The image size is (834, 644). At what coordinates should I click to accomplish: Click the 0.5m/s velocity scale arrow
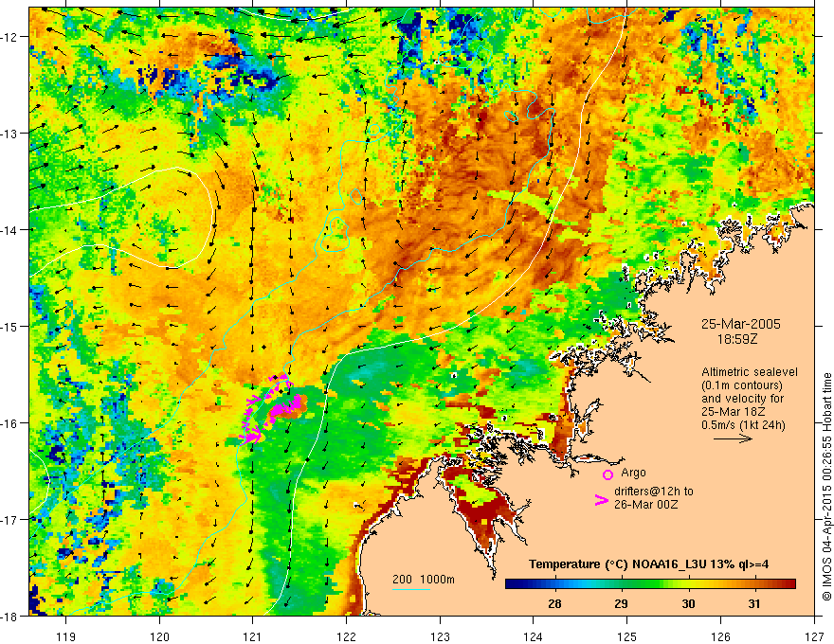[733, 438]
